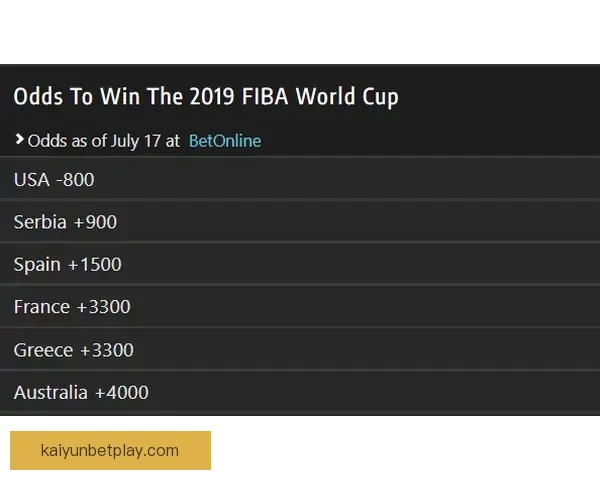
Task: Click the +900 odds value for Serbia
Action: point(95,222)
